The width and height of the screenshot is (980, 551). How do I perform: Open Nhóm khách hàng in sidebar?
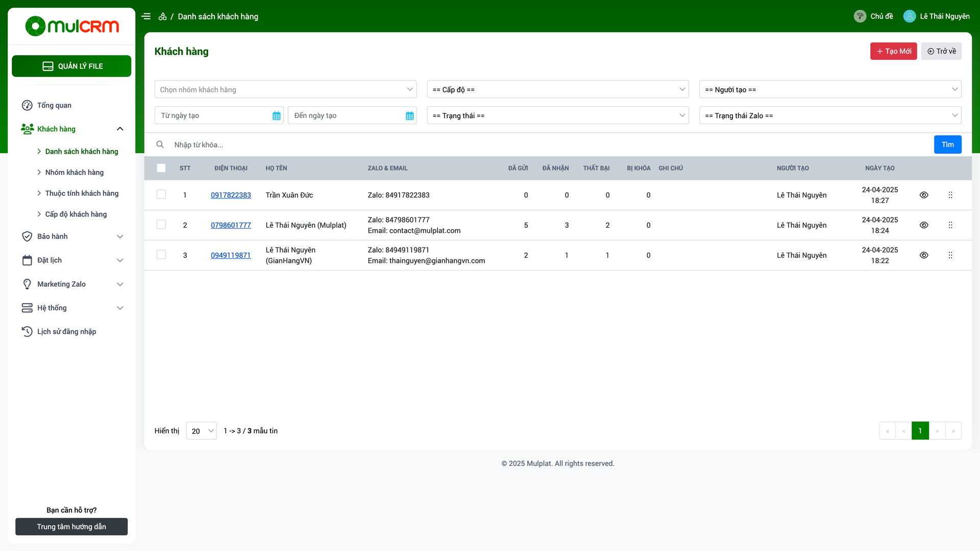pos(75,172)
